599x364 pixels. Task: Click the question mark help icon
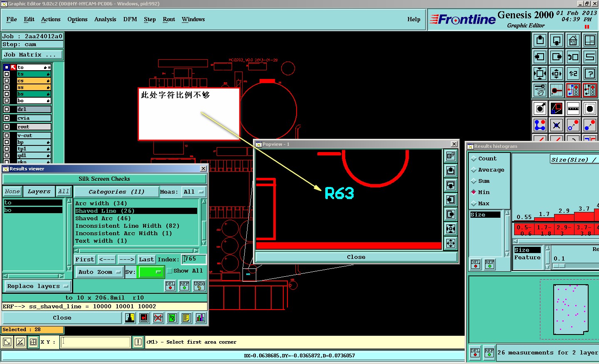[590, 74]
